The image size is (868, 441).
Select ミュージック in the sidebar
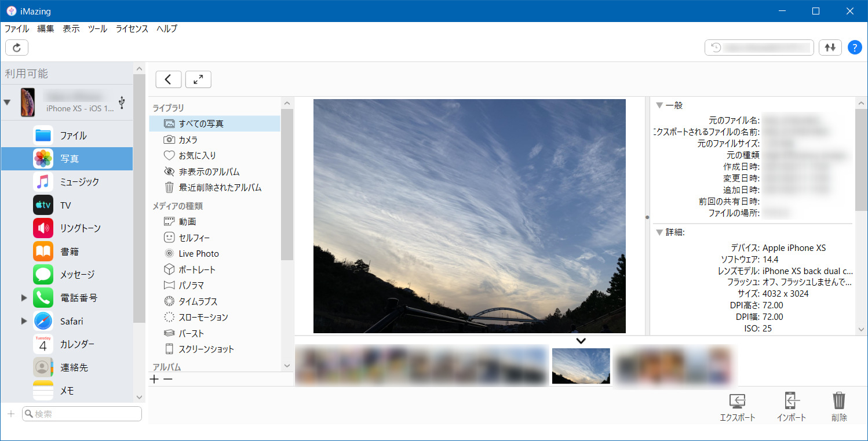click(67, 182)
